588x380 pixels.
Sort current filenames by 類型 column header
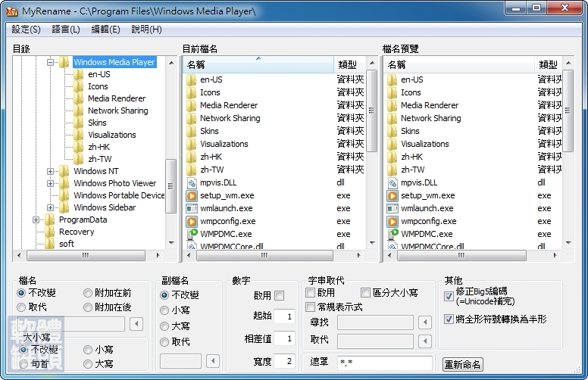pos(349,65)
